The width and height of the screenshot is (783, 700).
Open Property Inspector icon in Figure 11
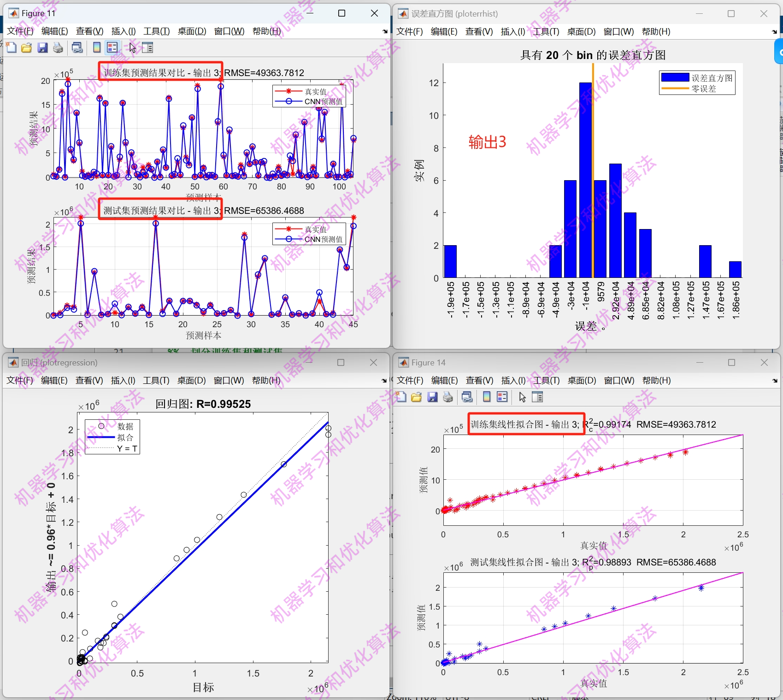147,47
